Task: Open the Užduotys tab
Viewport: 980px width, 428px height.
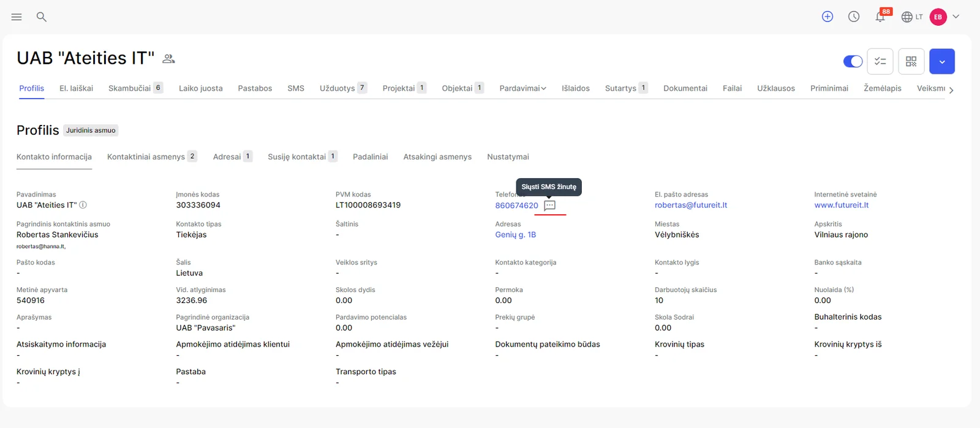Action: (343, 88)
